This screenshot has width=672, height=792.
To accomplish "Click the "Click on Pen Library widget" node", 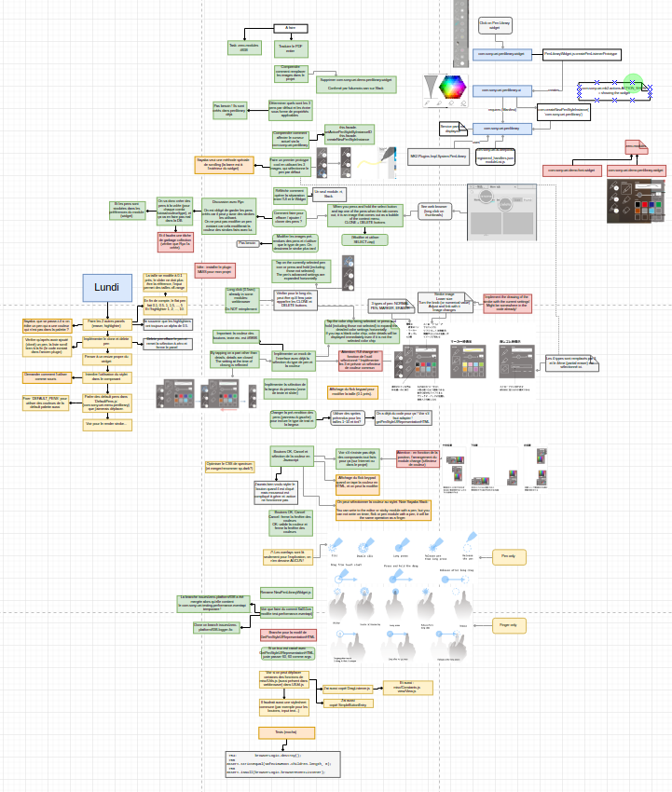I will (x=494, y=23).
